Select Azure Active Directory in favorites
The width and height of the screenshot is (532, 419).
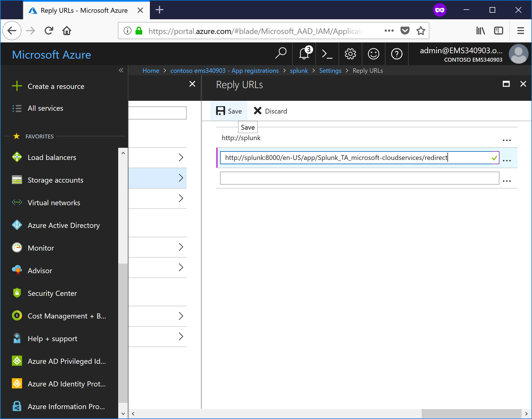[64, 225]
